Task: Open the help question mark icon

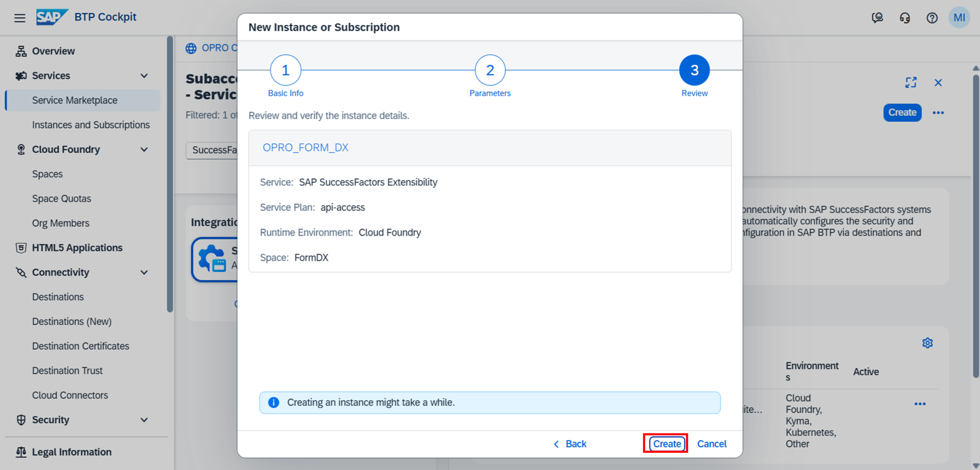Action: coord(932,18)
